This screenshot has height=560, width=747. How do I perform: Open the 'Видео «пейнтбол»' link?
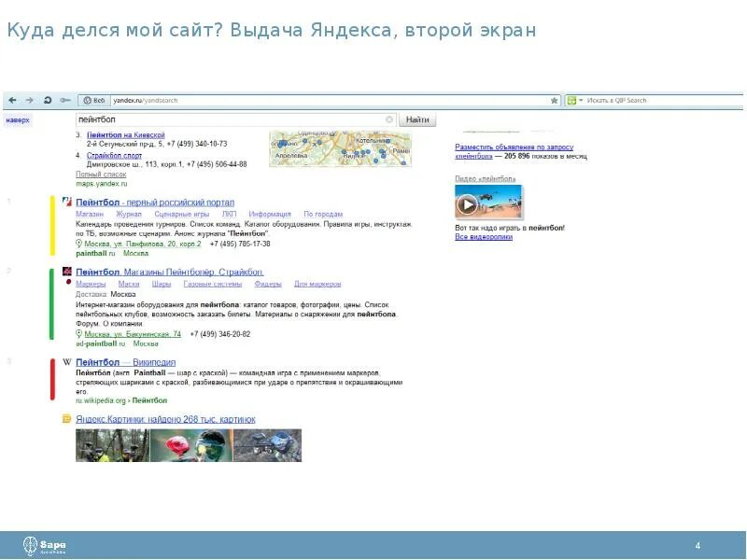point(485,179)
